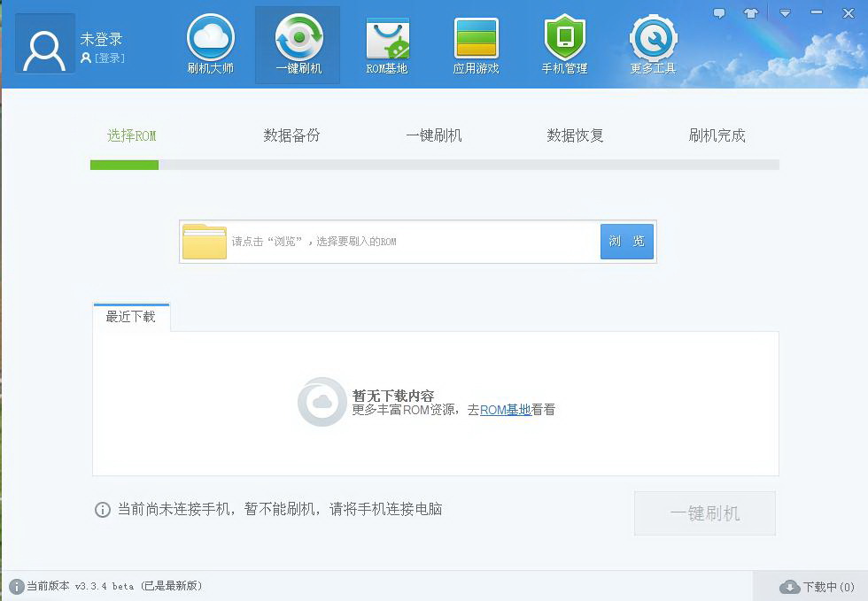The height and width of the screenshot is (601, 868).
Task: Minimize the window
Action: (817, 12)
